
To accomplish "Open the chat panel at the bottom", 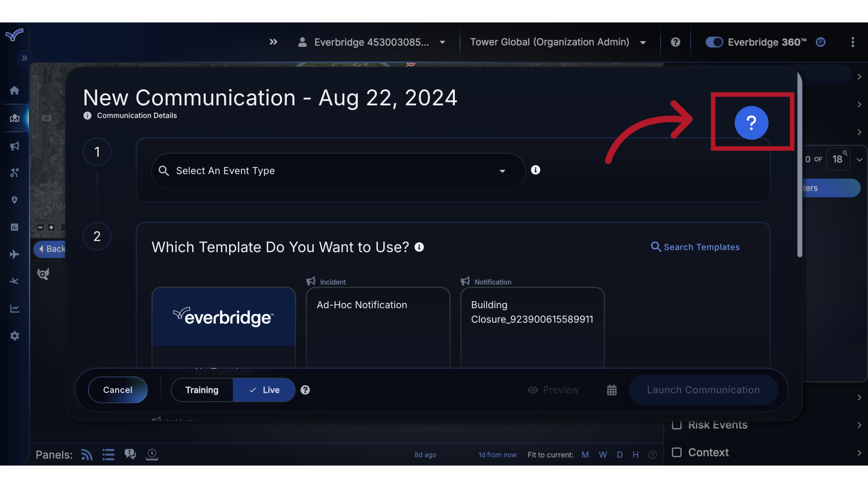I will [x=130, y=454].
